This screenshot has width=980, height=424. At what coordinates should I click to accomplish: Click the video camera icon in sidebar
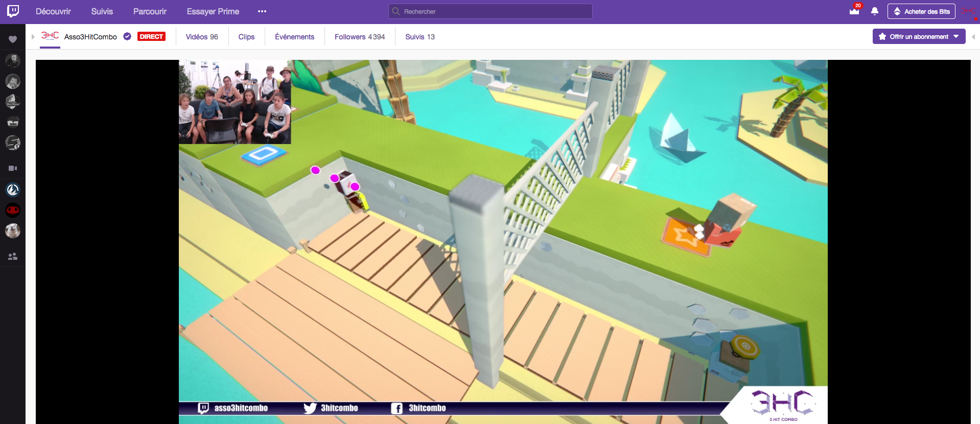[13, 168]
